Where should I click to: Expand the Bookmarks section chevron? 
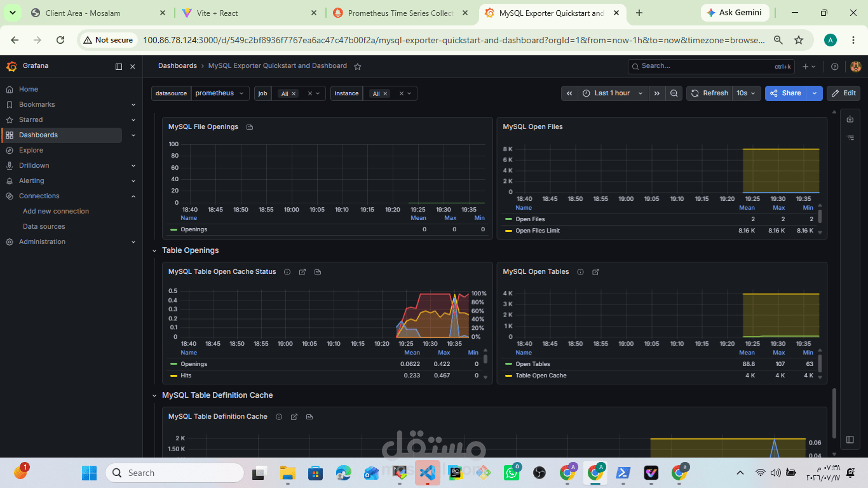(x=133, y=105)
